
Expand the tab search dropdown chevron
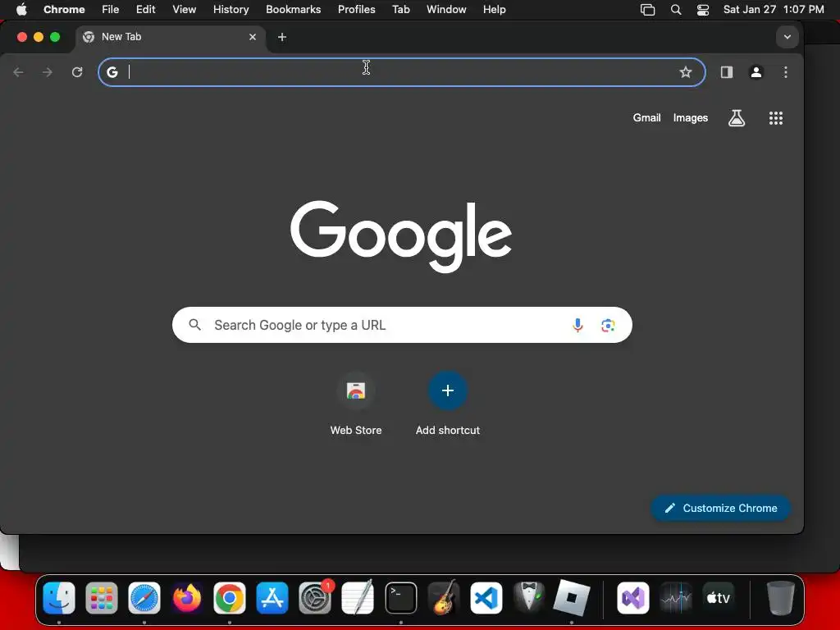point(787,37)
